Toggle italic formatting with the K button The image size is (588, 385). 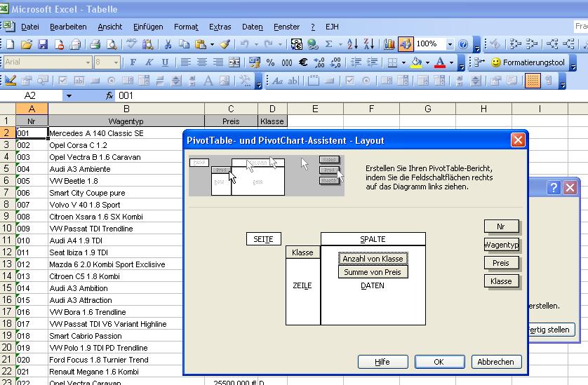pos(149,62)
